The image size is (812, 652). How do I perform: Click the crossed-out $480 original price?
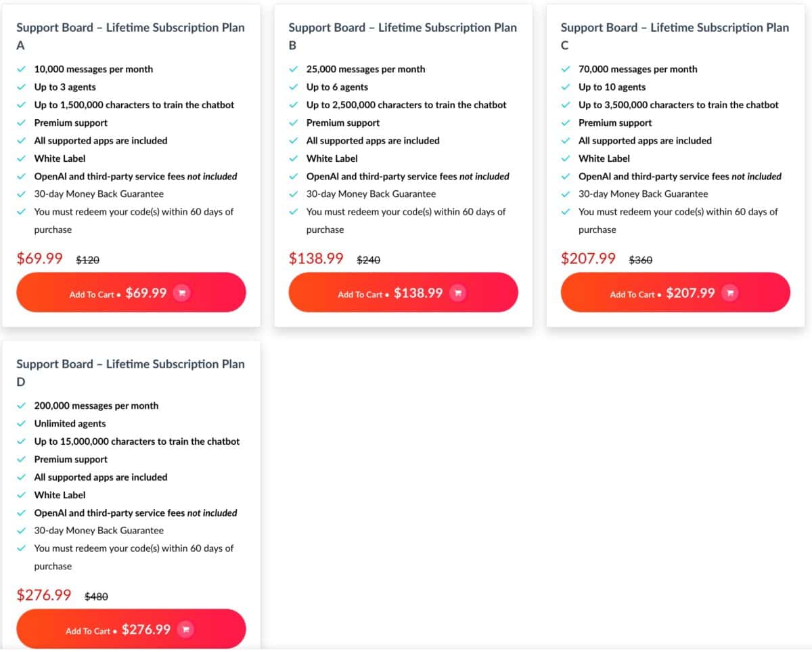[96, 596]
